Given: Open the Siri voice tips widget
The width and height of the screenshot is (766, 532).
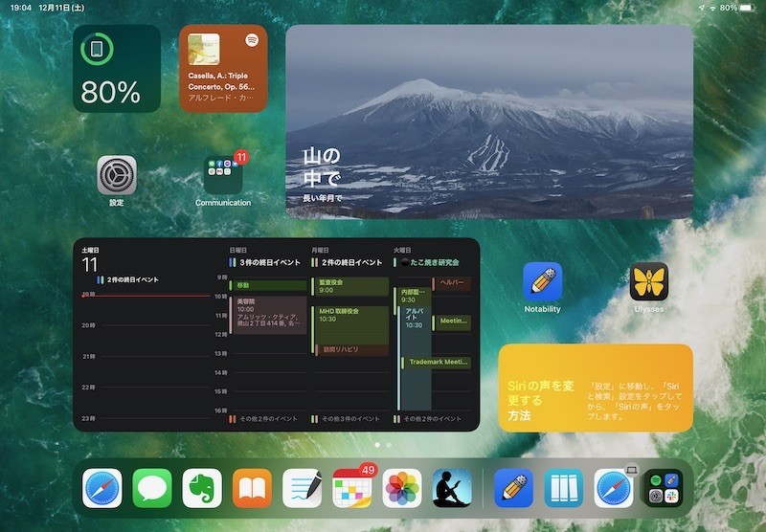Looking at the screenshot, I should (x=596, y=388).
